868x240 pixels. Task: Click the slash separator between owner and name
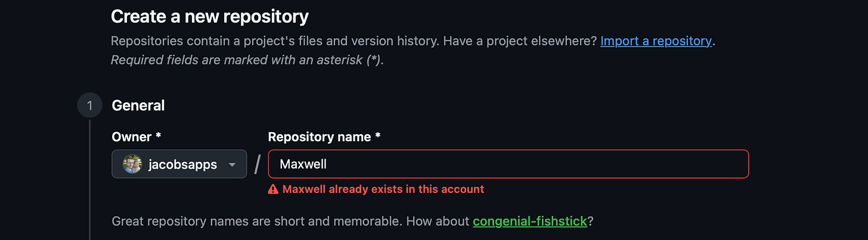258,164
